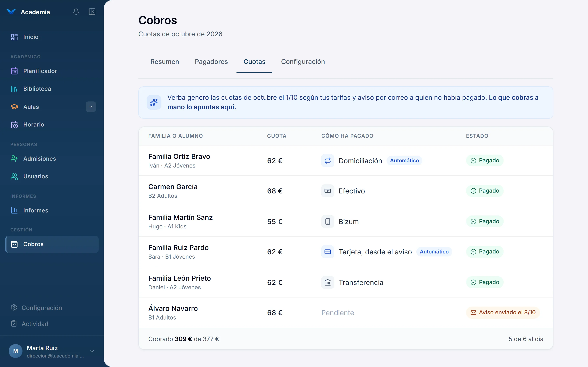This screenshot has height=367, width=588.
Task: Click the Verba sparkle assistant icon
Action: pyautogui.click(x=154, y=102)
